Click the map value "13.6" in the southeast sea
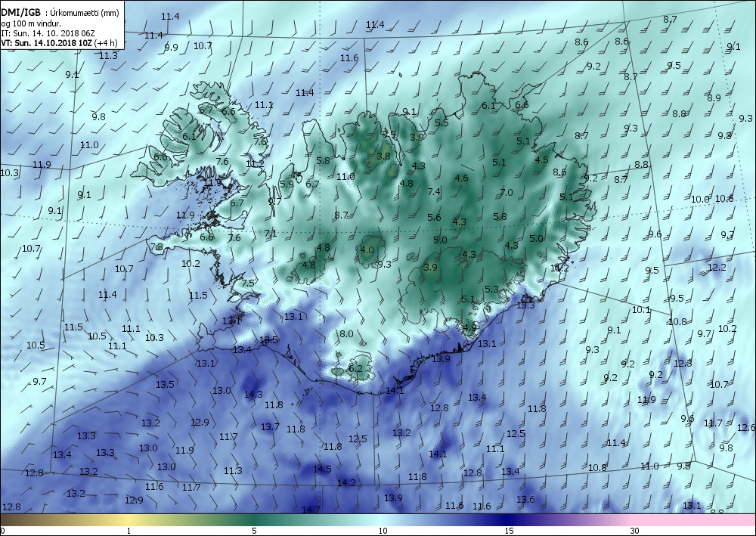This screenshot has width=756, height=536. click(525, 500)
